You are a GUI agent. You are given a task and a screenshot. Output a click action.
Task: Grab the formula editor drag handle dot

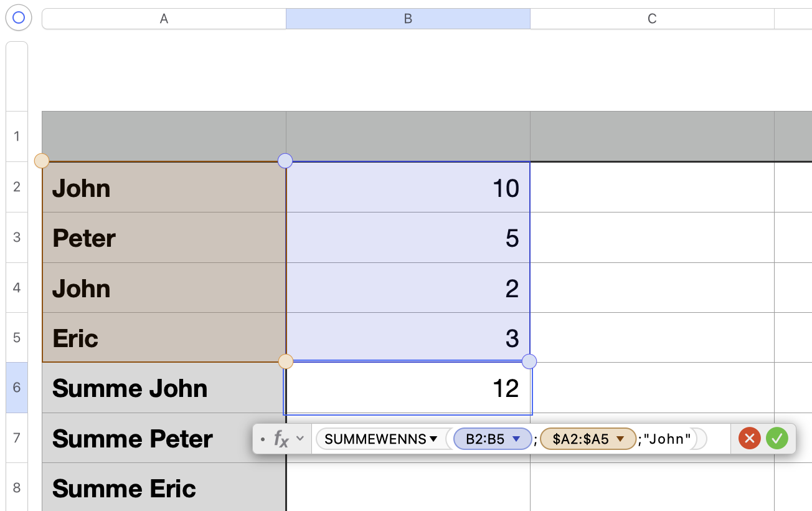[x=263, y=439]
